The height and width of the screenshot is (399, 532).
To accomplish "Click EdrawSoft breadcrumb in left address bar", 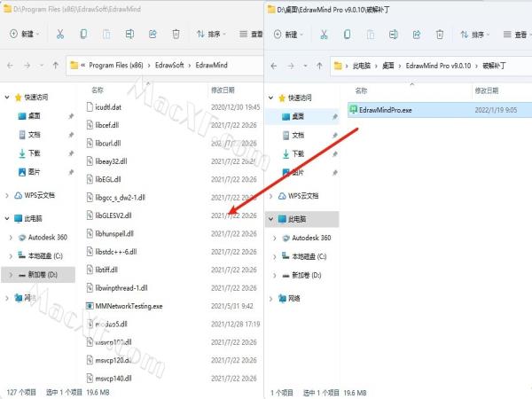I will [169, 65].
